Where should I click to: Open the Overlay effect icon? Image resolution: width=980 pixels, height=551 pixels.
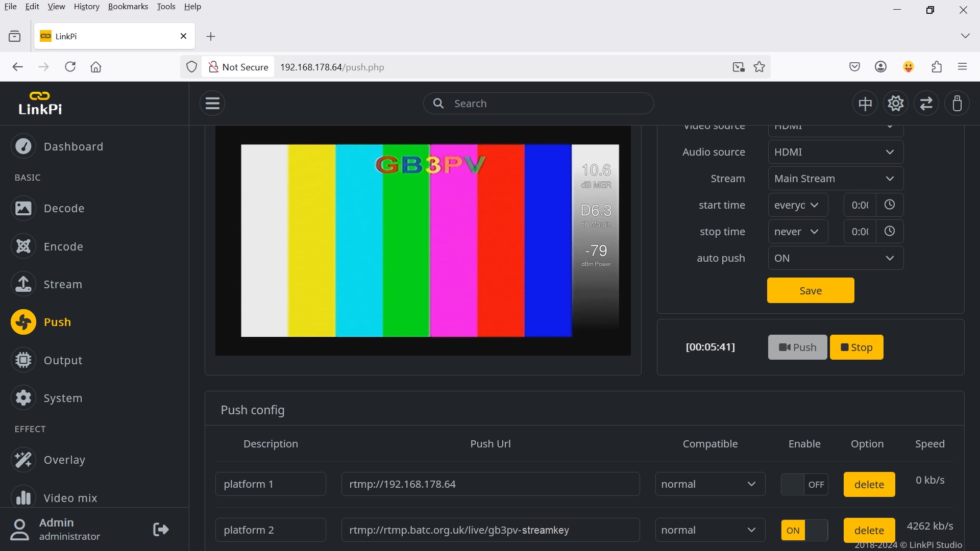(23, 460)
